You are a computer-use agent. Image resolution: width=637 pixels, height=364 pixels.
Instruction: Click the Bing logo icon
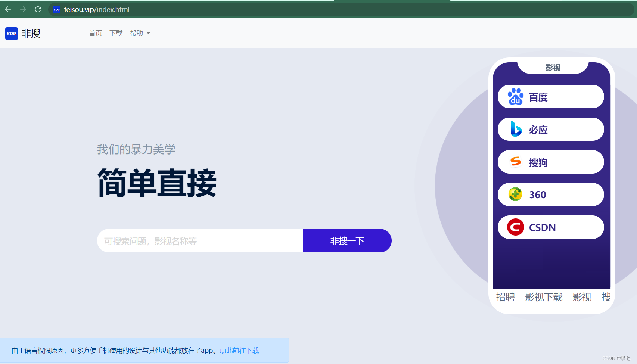516,129
